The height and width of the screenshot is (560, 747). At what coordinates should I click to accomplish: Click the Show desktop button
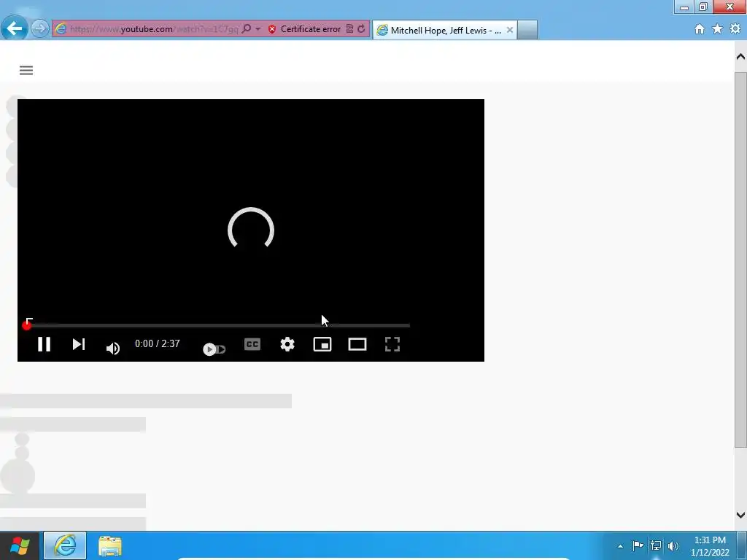pos(742,545)
